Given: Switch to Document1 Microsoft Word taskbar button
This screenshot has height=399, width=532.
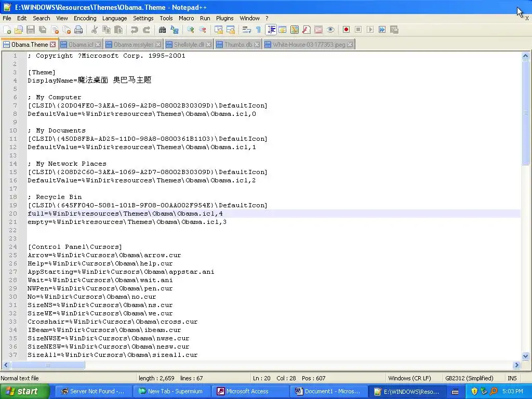Looking at the screenshot, I should point(328,391).
